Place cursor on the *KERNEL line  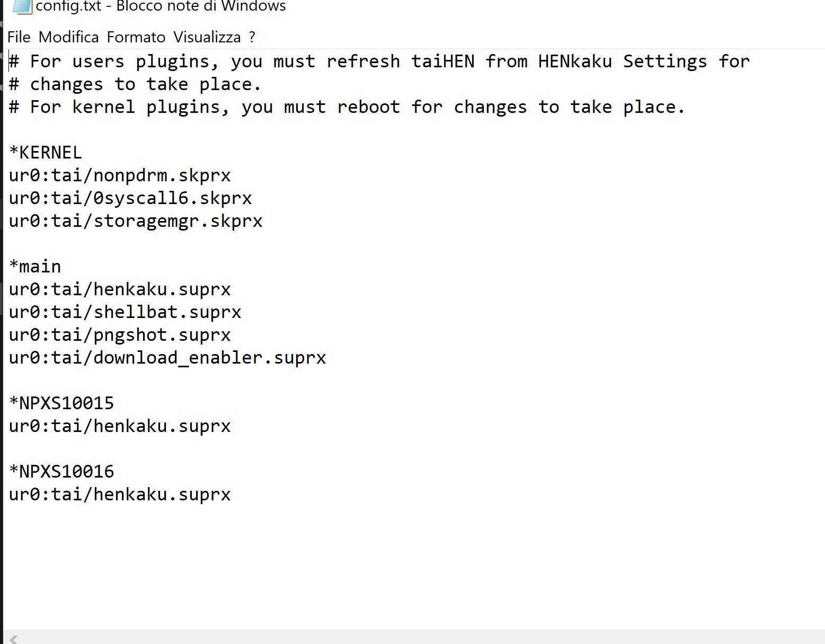coord(46,153)
